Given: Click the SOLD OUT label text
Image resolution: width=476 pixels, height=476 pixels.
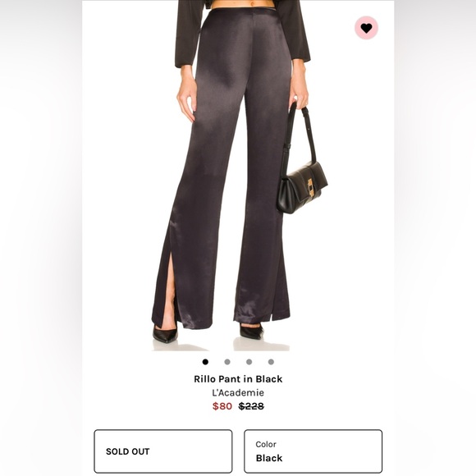Looking at the screenshot, I should [x=127, y=451].
